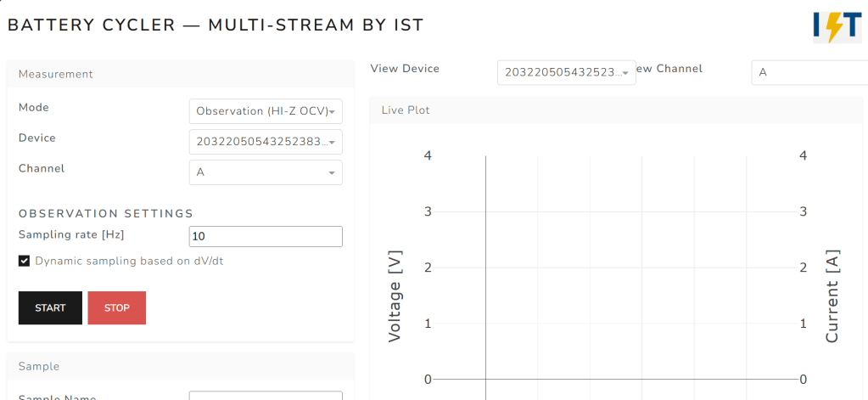Open the View Device dropdown
Screen dimensions: 868x400
(566, 73)
